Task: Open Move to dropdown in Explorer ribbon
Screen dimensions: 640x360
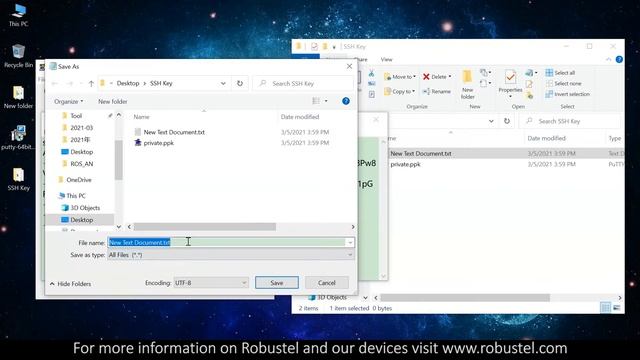Action: point(400,77)
